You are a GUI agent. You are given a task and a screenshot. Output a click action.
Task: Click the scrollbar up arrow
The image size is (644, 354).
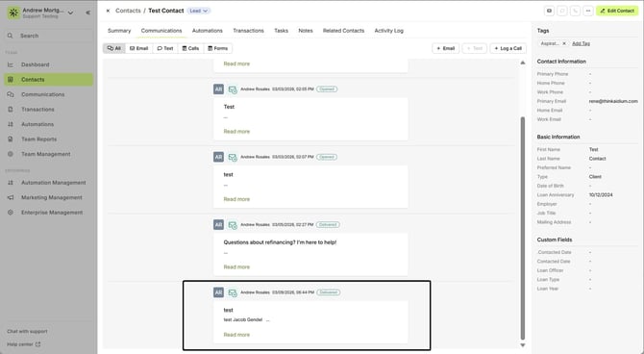click(x=523, y=63)
